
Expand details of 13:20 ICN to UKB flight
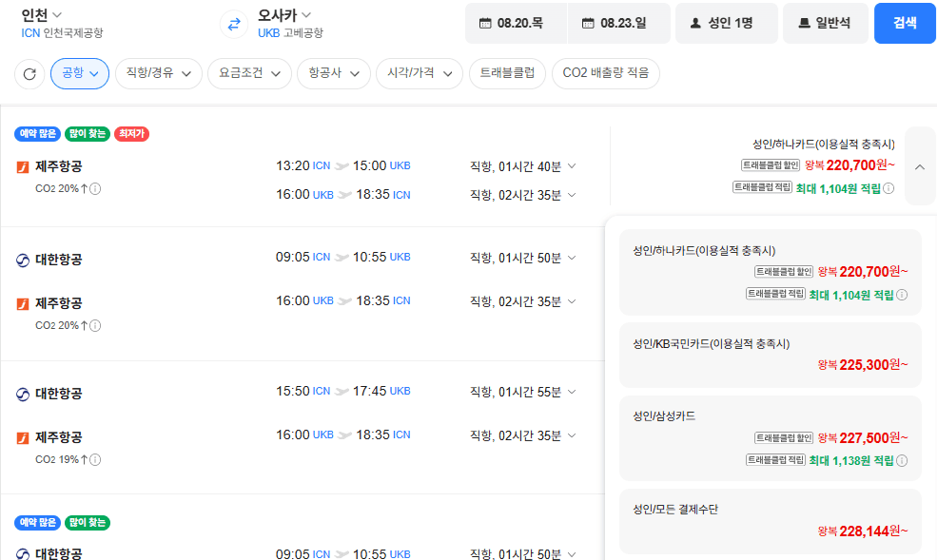click(572, 166)
